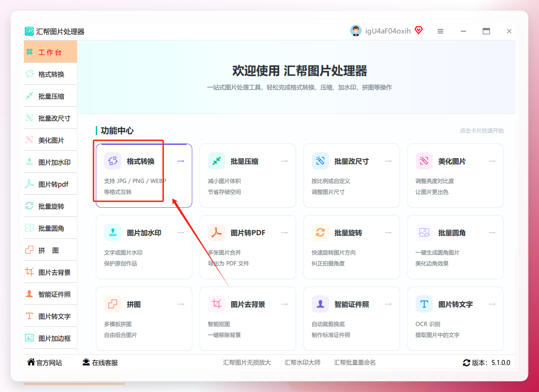Click the 图片去背景 sidebar crop icon
Screen dimensions: 539x392
pyautogui.click(x=29, y=272)
